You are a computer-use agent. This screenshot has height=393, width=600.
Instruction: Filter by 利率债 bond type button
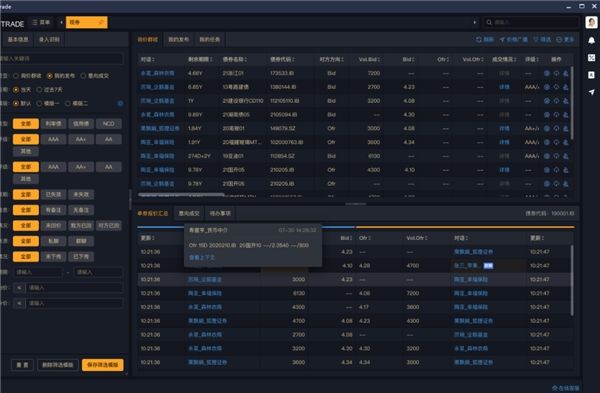[x=54, y=124]
